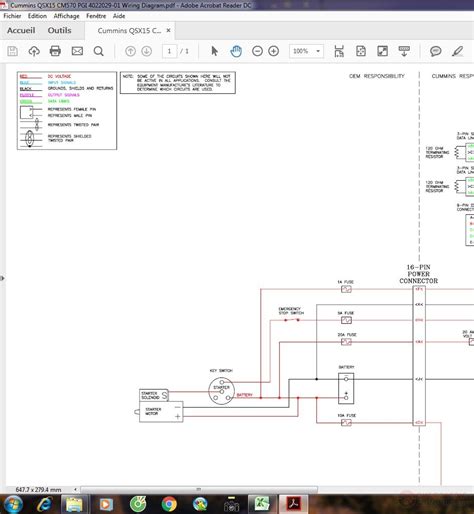
Task: Open the green spreadsheet taskbar icon
Action: pos(262,504)
